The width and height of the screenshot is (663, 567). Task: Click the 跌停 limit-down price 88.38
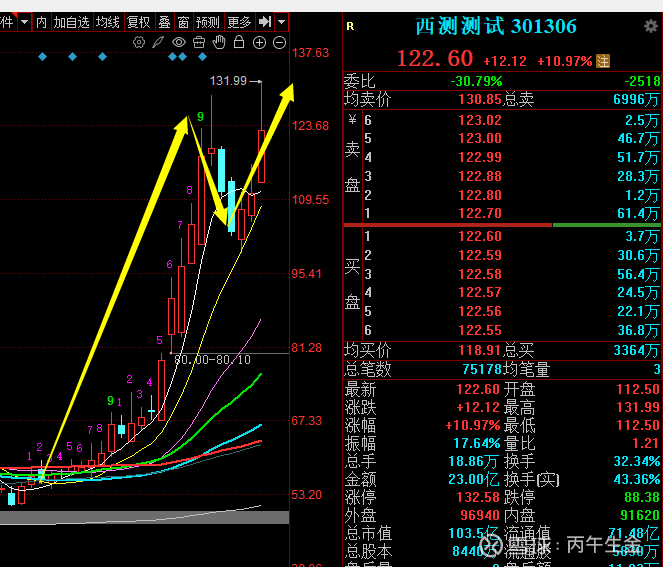(x=642, y=497)
